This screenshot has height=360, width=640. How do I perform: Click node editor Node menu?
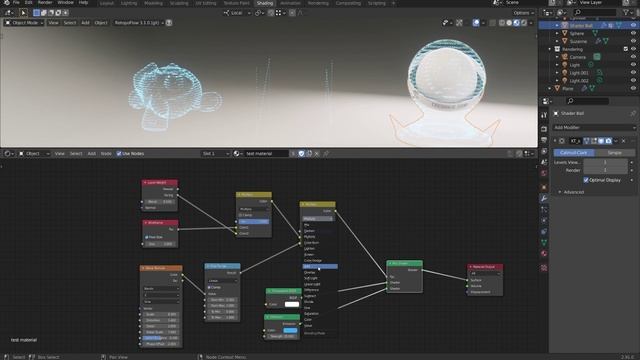[x=106, y=153]
